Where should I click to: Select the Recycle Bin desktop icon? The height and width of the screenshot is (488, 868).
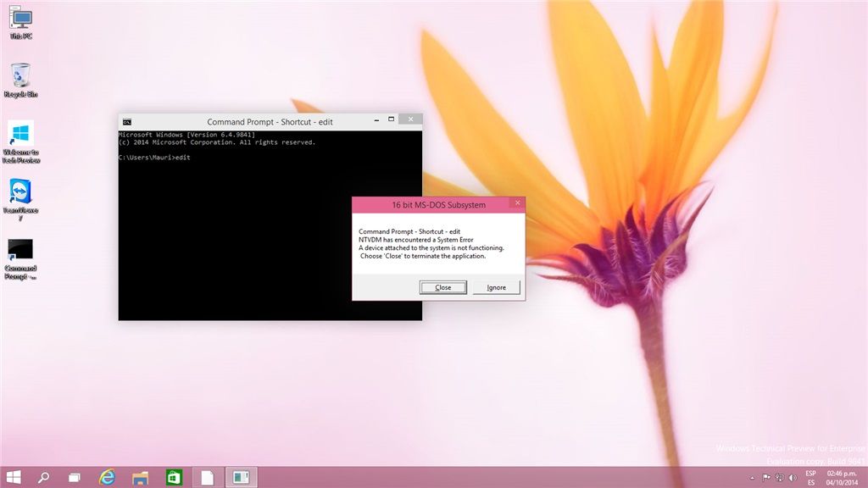click(x=21, y=80)
